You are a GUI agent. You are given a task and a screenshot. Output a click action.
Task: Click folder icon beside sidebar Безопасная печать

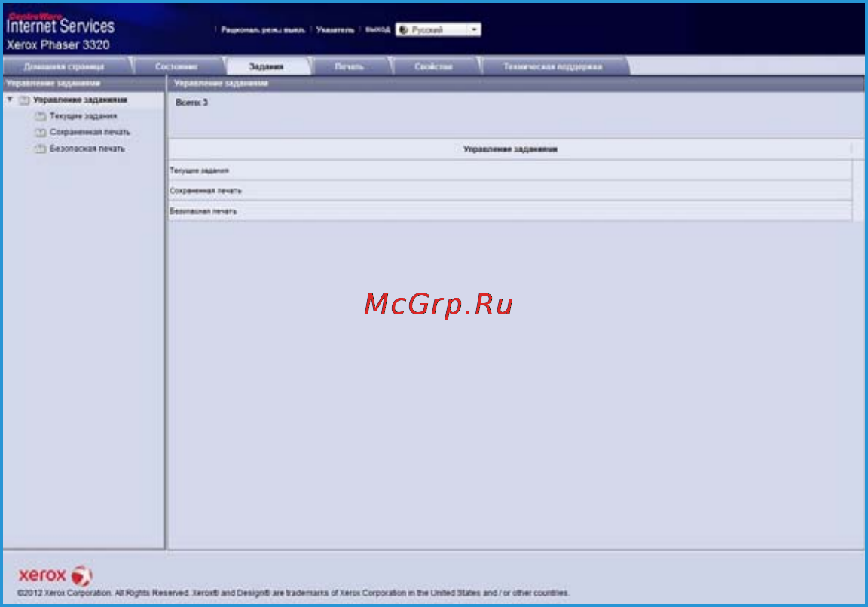click(x=41, y=149)
